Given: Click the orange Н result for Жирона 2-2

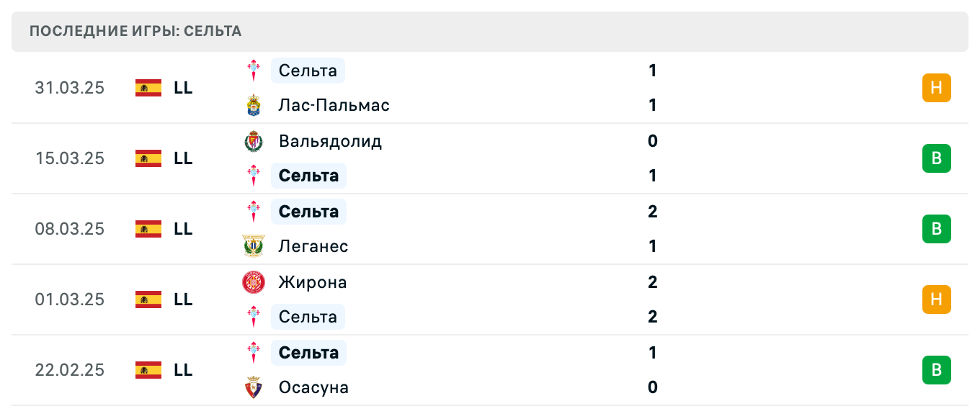Looking at the screenshot, I should point(936,299).
